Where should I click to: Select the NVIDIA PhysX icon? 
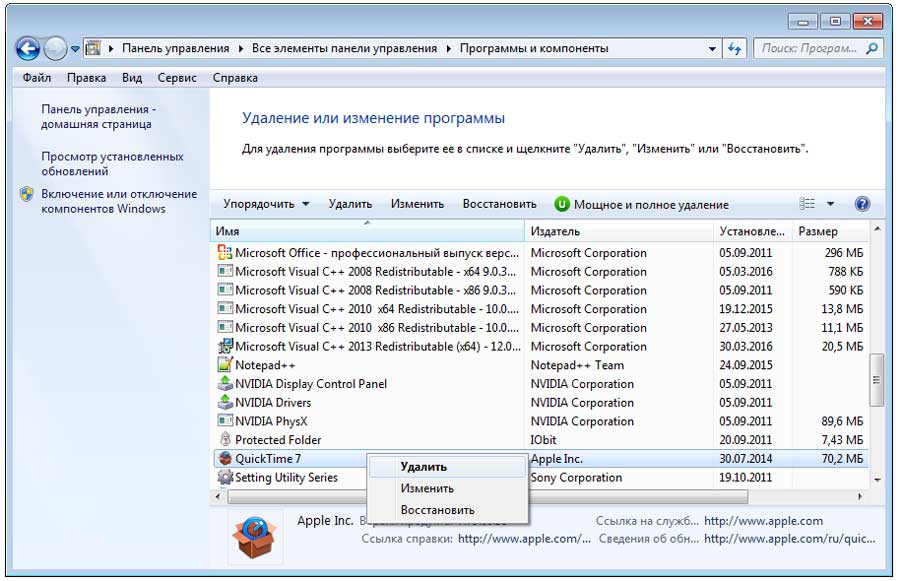pos(225,421)
